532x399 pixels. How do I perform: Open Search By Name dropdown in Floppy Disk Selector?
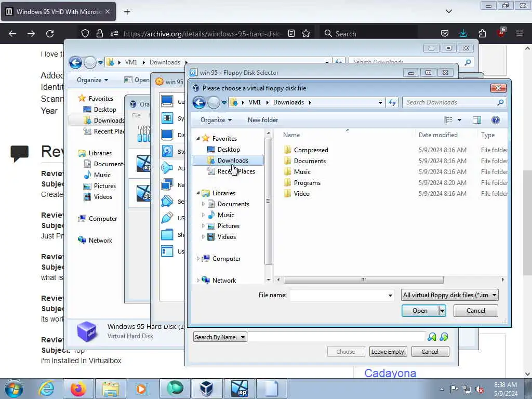click(x=220, y=337)
